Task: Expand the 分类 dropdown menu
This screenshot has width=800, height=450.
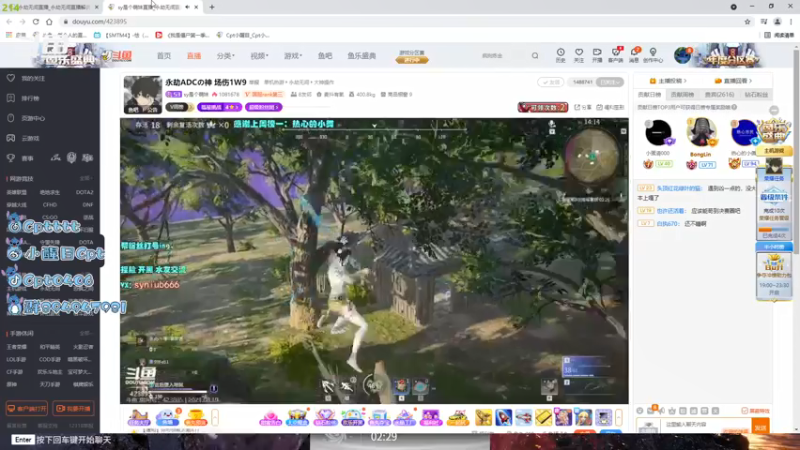Action: click(x=226, y=56)
